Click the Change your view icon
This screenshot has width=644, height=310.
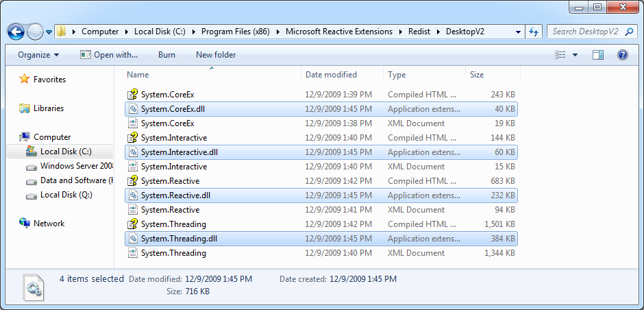tap(560, 55)
